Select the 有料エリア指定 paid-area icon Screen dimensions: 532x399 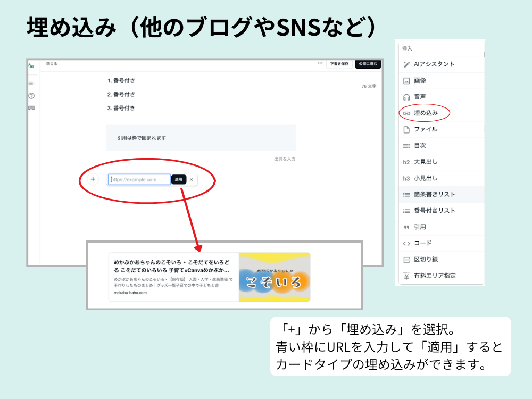(x=406, y=276)
